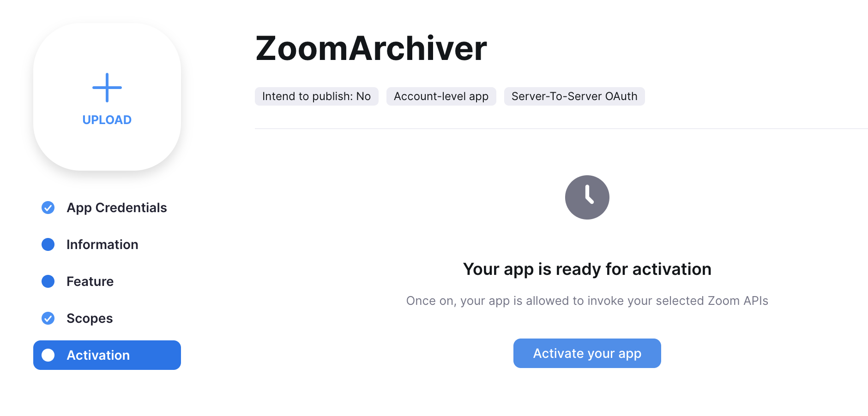Open the App Credentials section
This screenshot has height=416, width=868.
pos(116,208)
